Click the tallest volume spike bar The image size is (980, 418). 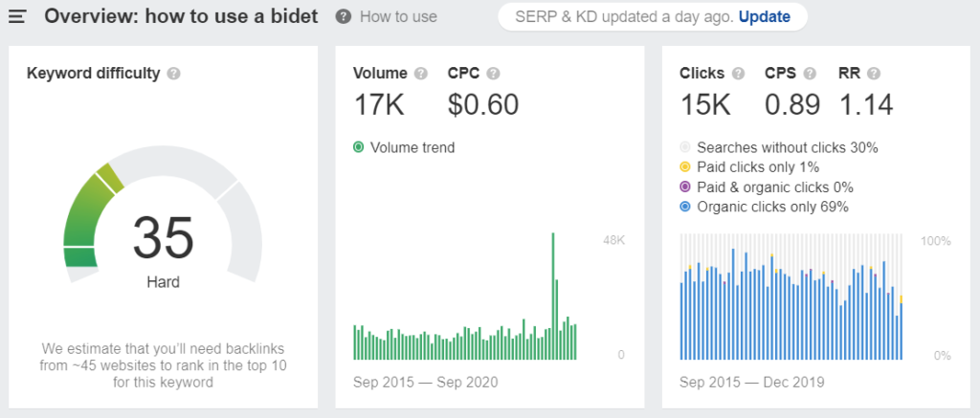(x=553, y=297)
